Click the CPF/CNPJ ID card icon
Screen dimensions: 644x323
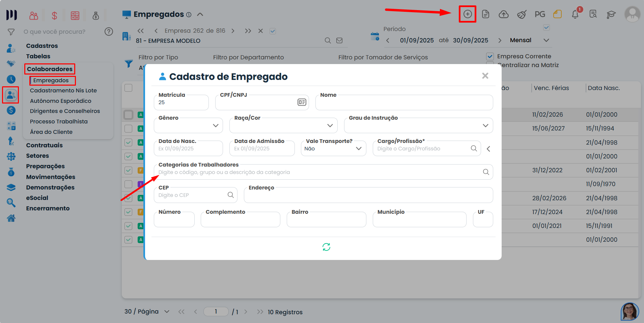click(x=302, y=102)
